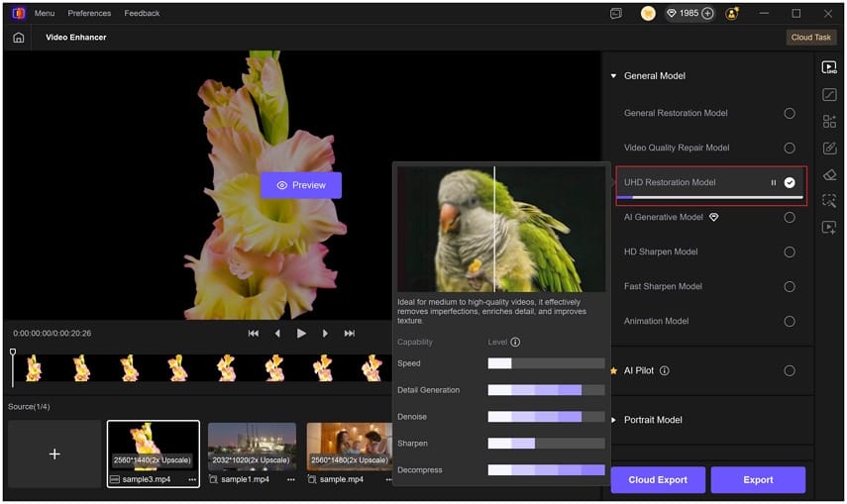Click the home icon
The image size is (847, 504).
19,38
